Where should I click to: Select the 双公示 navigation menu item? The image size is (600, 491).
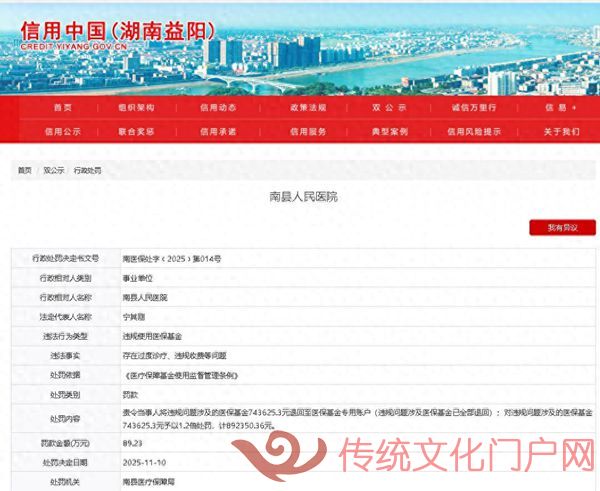(x=389, y=108)
